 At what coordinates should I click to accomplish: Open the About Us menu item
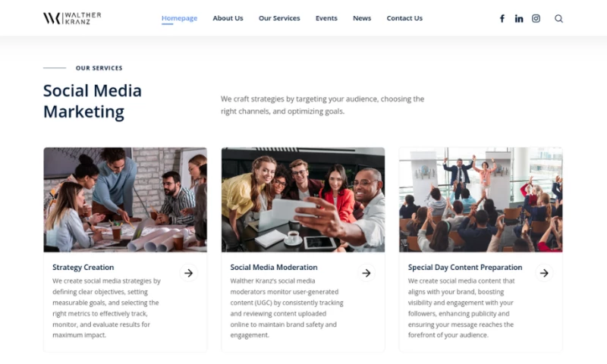pyautogui.click(x=228, y=18)
